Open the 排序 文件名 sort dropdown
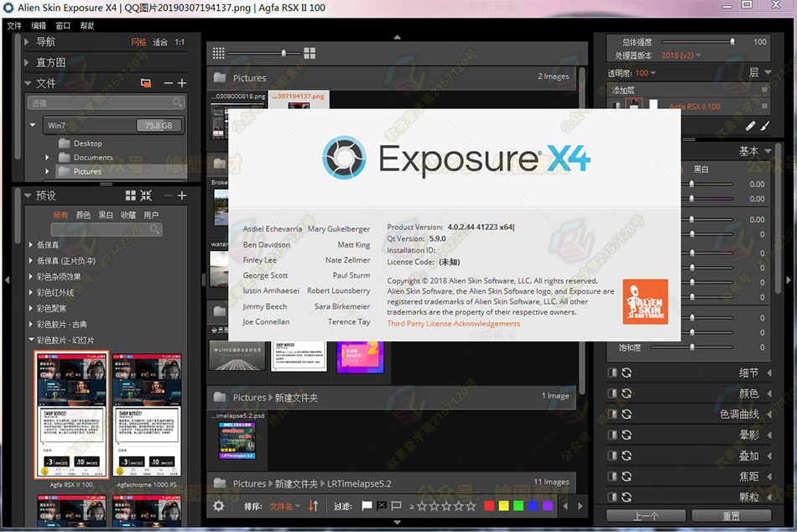 point(285,506)
